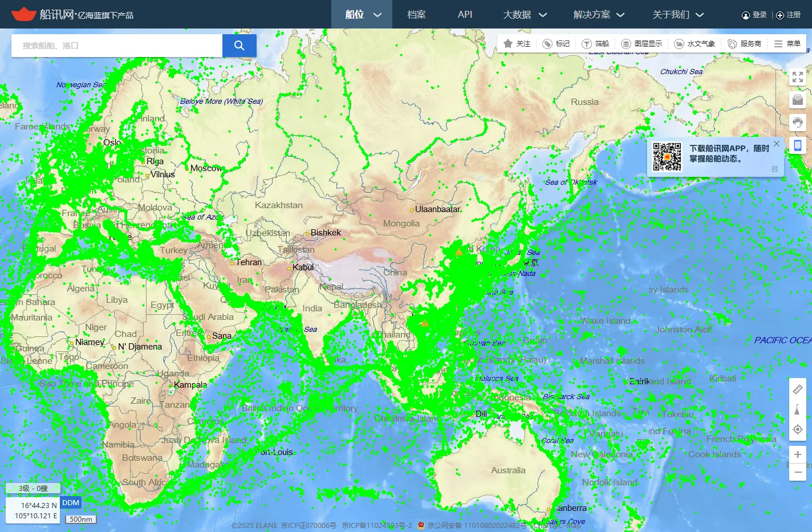Zoom in the map with plus
The height and width of the screenshot is (532, 812).
click(x=798, y=454)
